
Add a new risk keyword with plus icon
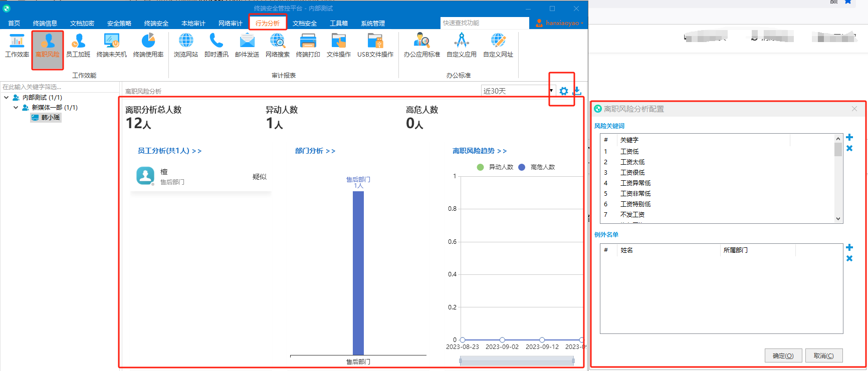click(x=849, y=138)
